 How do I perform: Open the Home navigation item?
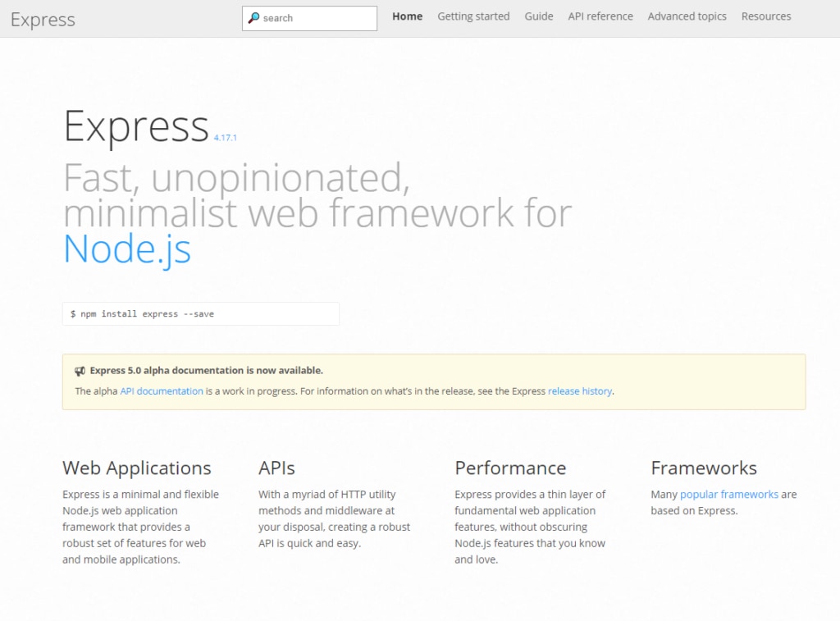tap(407, 16)
